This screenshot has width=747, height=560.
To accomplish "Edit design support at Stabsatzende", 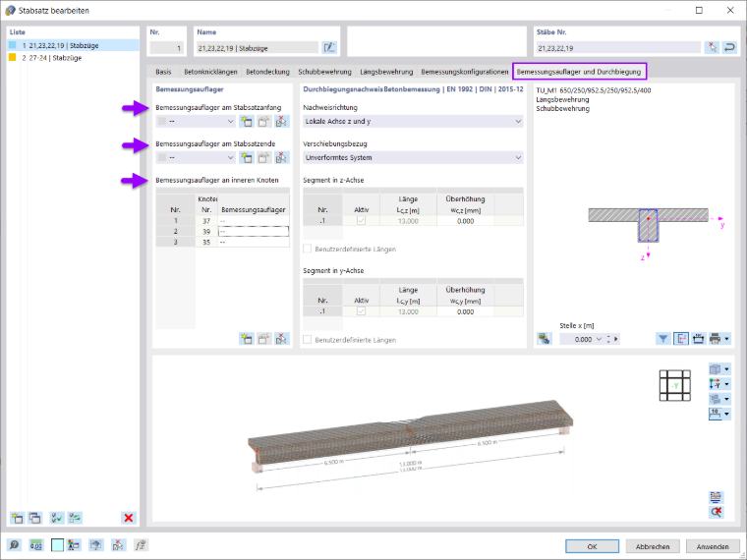I will click(x=264, y=157).
